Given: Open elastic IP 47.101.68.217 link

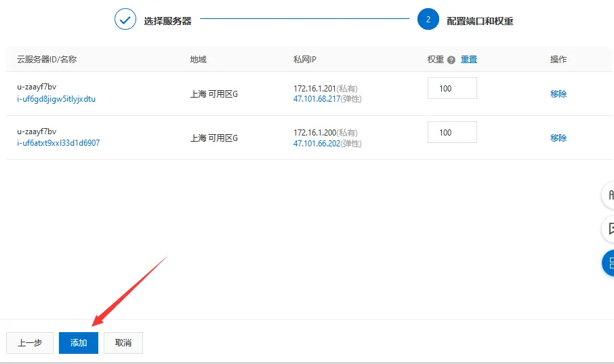Looking at the screenshot, I should [316, 99].
